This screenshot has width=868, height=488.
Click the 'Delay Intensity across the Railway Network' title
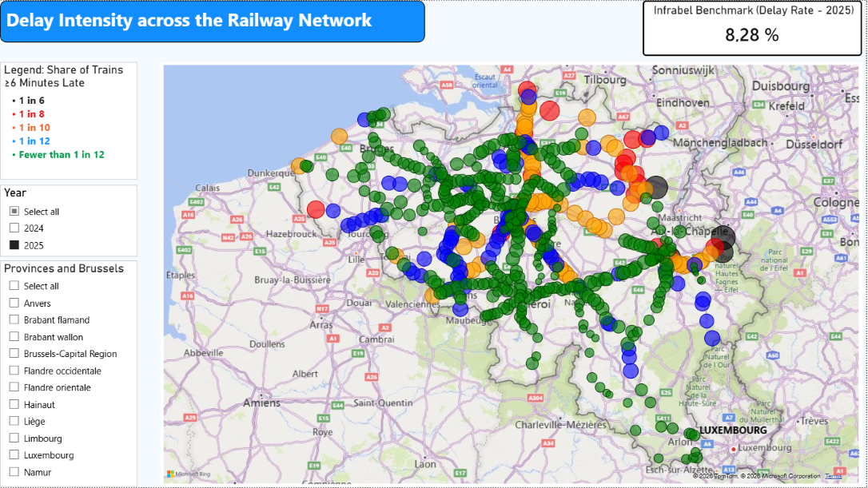click(x=189, y=21)
